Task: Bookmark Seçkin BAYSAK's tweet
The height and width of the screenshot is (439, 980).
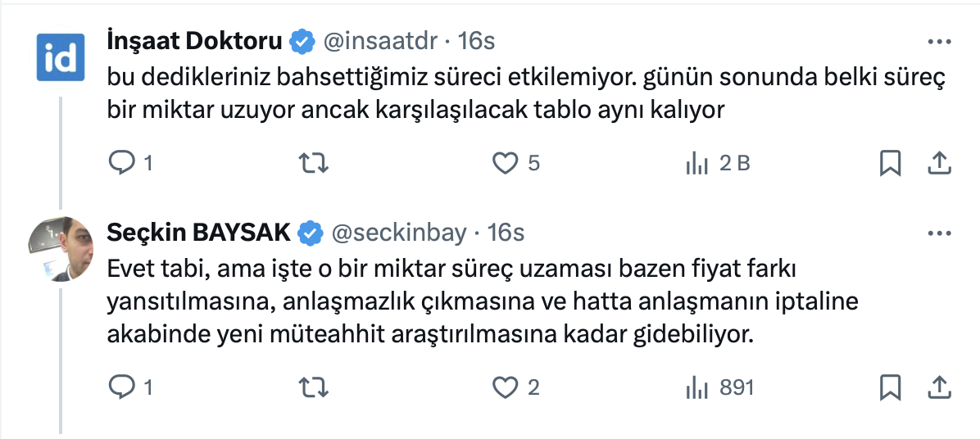Action: (x=890, y=387)
